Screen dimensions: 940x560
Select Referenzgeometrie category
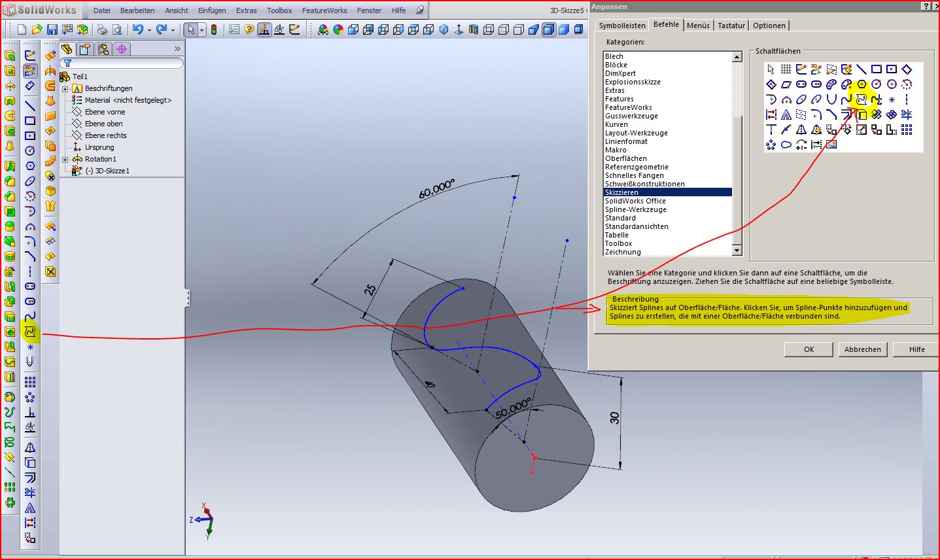pos(636,167)
